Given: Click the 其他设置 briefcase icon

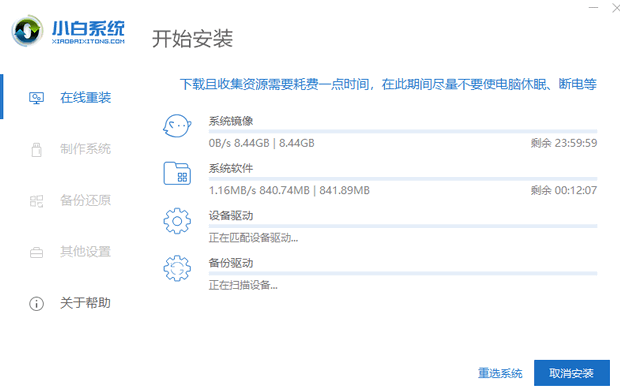Looking at the screenshot, I should pyautogui.click(x=36, y=252).
